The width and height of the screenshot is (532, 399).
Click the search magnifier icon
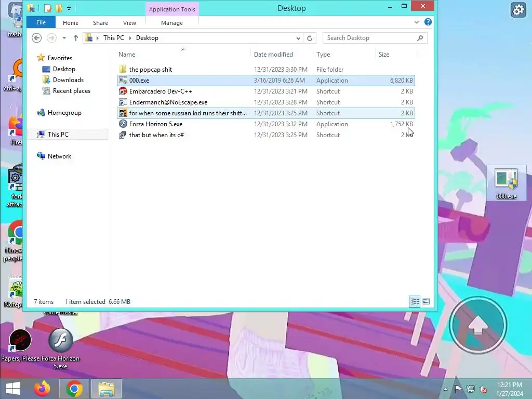[420, 38]
